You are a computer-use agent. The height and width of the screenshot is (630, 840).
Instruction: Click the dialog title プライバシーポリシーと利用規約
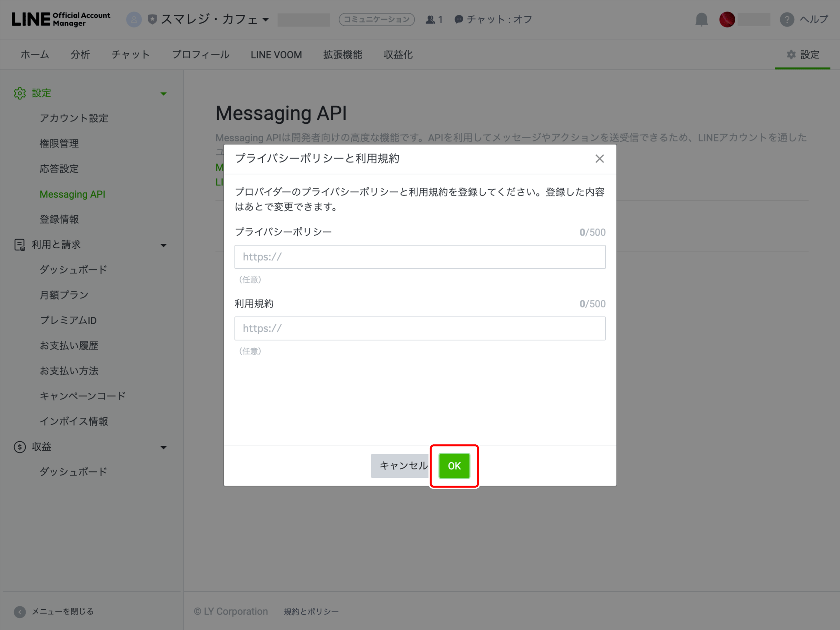coord(317,158)
